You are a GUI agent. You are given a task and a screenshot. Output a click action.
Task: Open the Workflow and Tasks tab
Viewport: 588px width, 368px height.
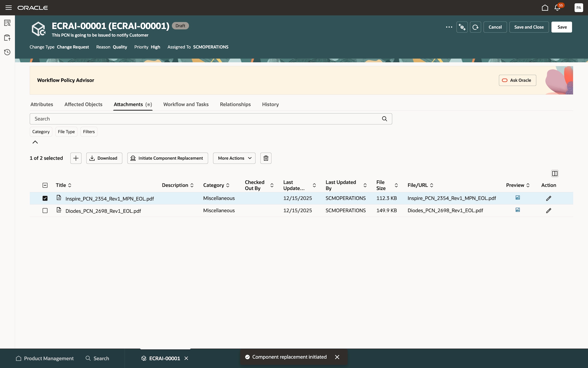coord(186,104)
